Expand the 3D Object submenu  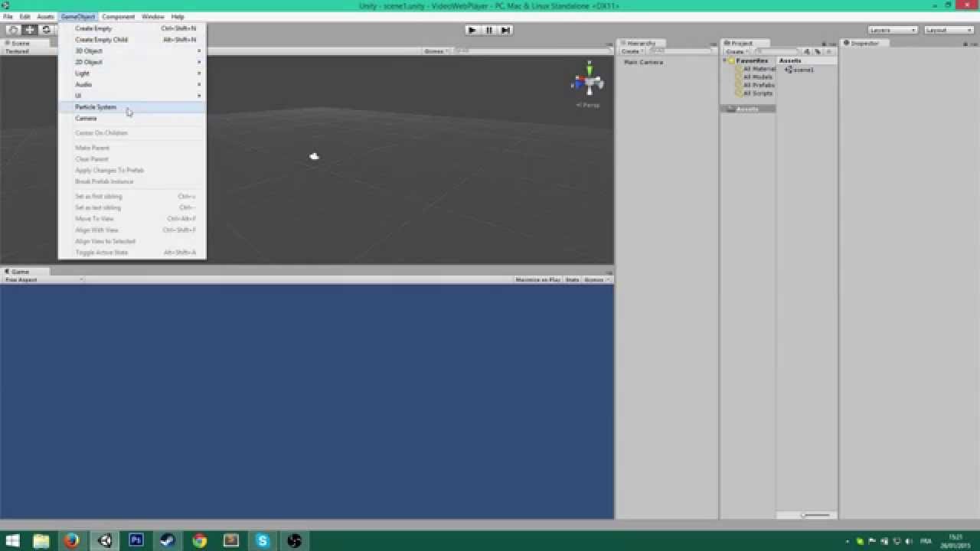(132, 51)
